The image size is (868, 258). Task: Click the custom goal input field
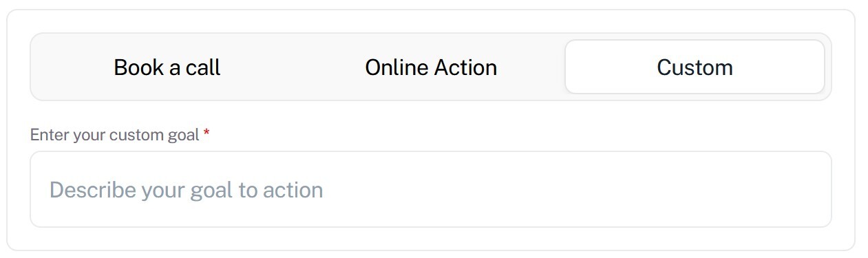(x=431, y=189)
